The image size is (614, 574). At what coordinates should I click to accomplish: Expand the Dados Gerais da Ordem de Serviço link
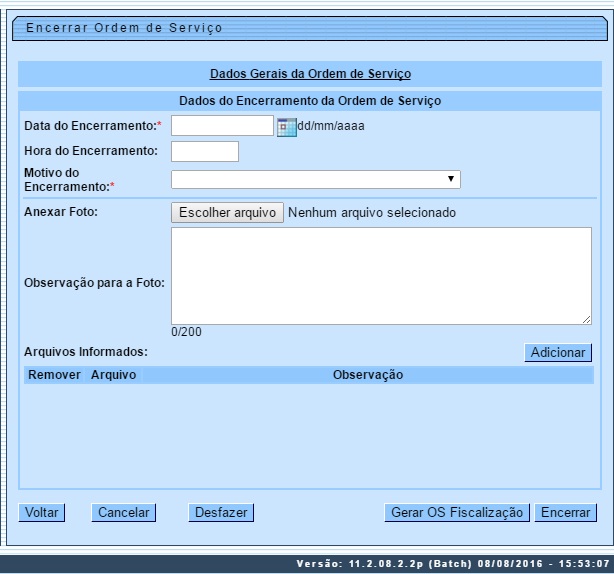tap(310, 74)
